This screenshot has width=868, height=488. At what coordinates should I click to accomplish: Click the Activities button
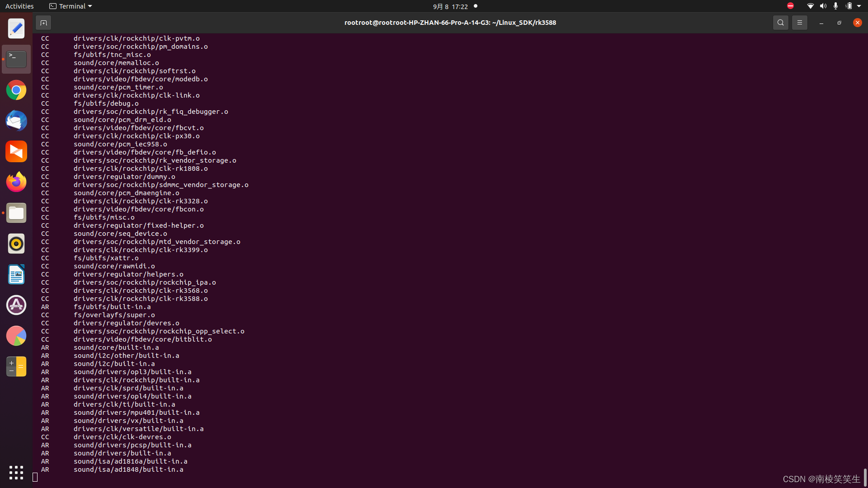click(x=19, y=6)
